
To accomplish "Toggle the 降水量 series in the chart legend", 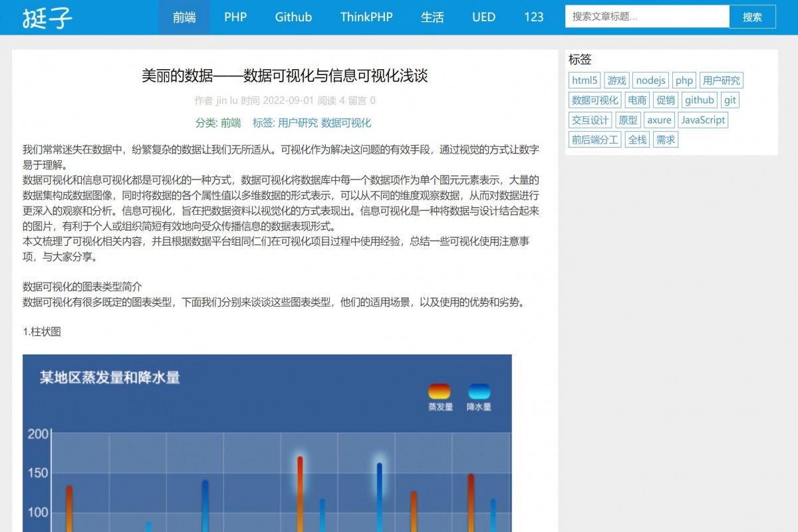I will [480, 396].
